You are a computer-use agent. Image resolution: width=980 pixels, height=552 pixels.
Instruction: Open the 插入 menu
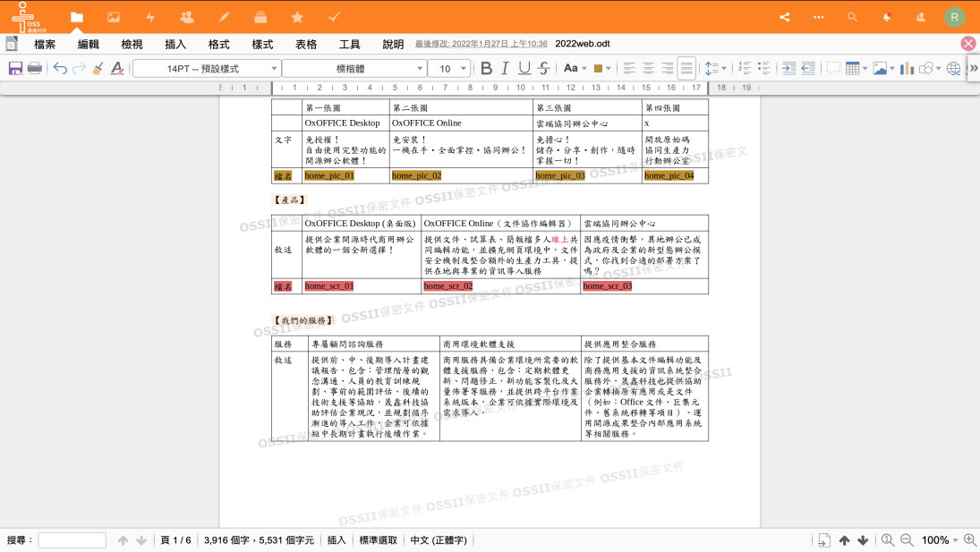[175, 44]
